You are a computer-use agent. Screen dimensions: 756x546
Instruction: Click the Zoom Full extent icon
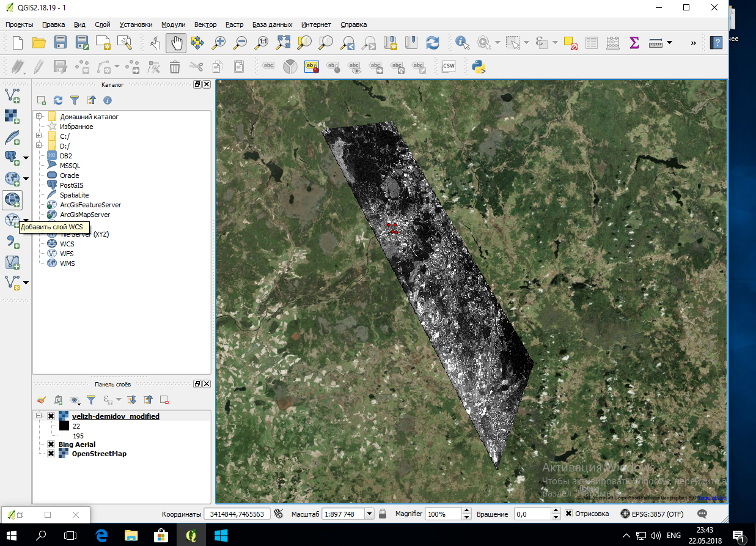[283, 43]
